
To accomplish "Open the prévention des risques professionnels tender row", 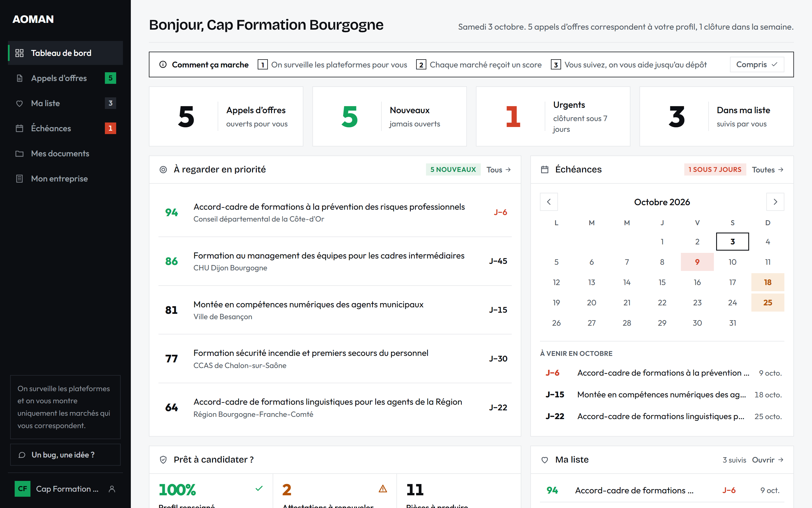I will (x=335, y=212).
